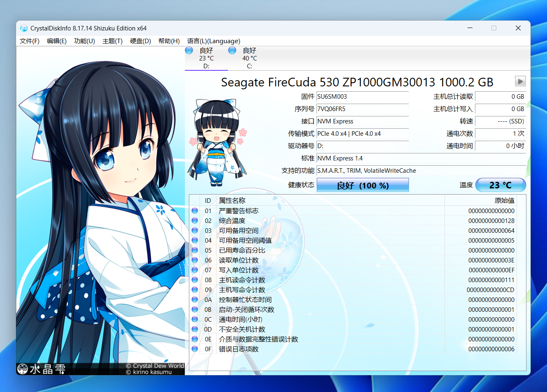Click the chibi Shizuku character image
This screenshot has width=547, height=392.
[217, 142]
